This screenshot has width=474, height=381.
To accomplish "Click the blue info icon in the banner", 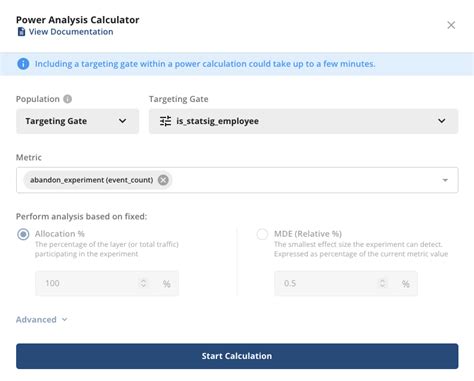I will click(x=23, y=64).
